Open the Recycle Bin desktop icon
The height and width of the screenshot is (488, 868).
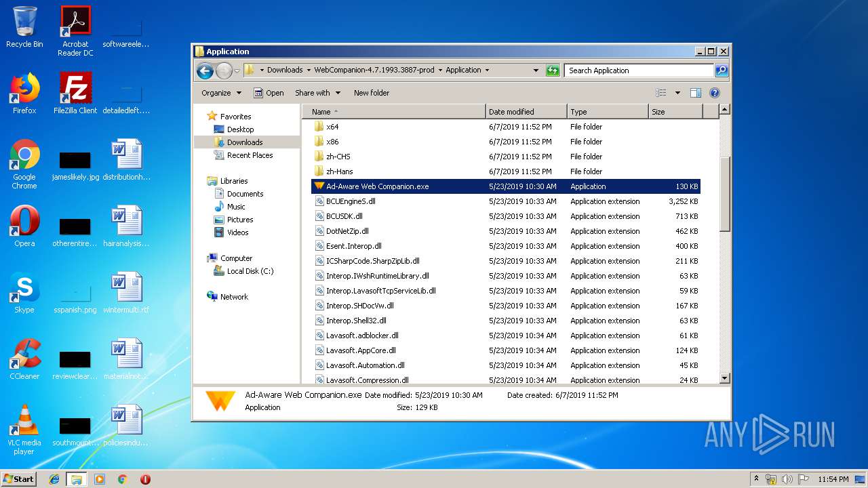[24, 27]
